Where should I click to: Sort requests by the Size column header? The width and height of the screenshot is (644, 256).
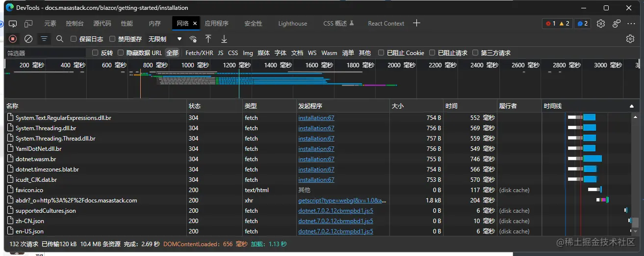(416, 106)
